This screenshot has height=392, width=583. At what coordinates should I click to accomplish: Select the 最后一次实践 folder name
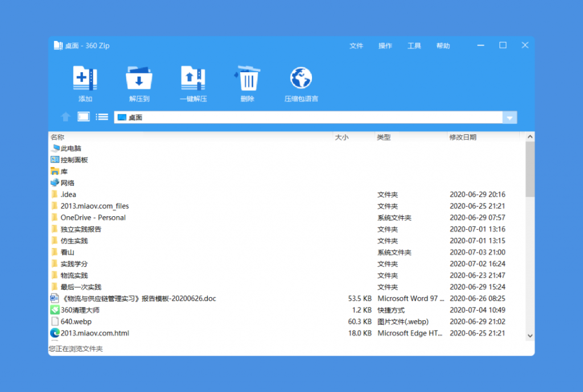click(x=81, y=287)
